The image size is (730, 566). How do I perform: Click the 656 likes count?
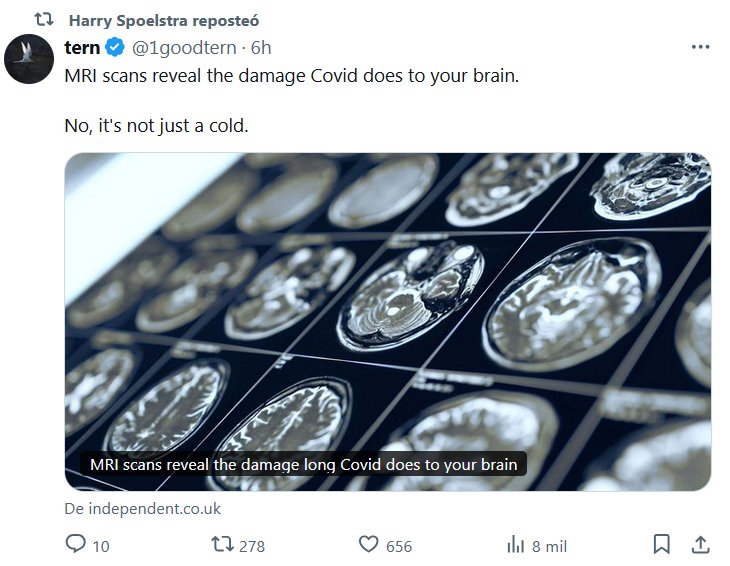(398, 546)
